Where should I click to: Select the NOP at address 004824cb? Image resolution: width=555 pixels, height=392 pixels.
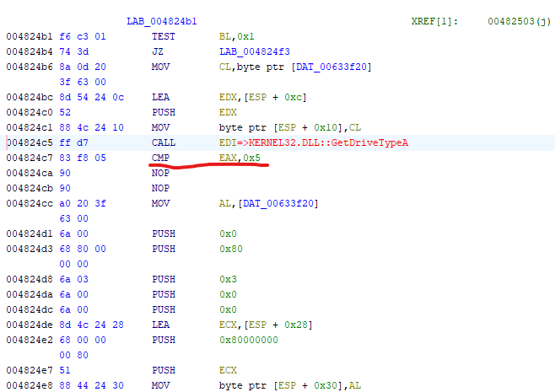click(161, 188)
